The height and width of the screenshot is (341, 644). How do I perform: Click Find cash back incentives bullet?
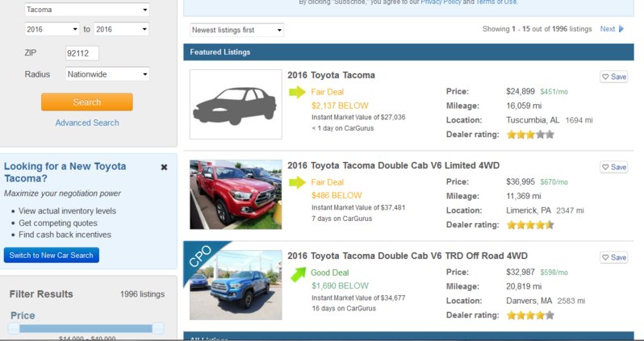65,235
